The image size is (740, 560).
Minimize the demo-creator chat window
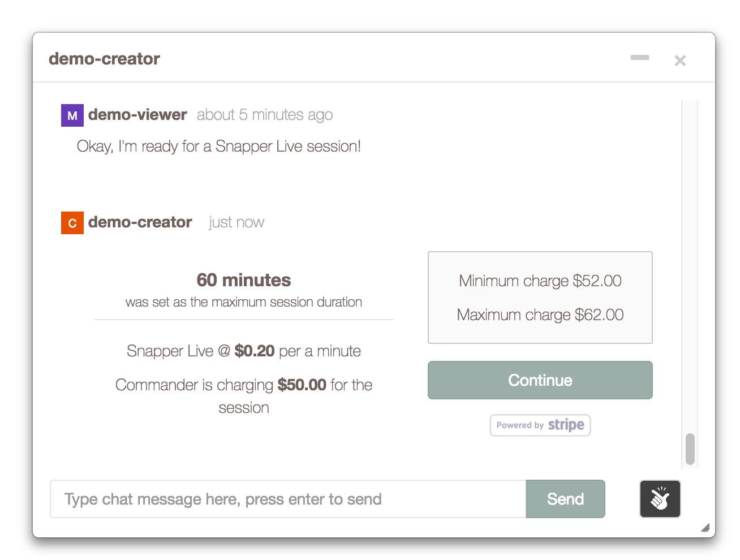tap(640, 58)
